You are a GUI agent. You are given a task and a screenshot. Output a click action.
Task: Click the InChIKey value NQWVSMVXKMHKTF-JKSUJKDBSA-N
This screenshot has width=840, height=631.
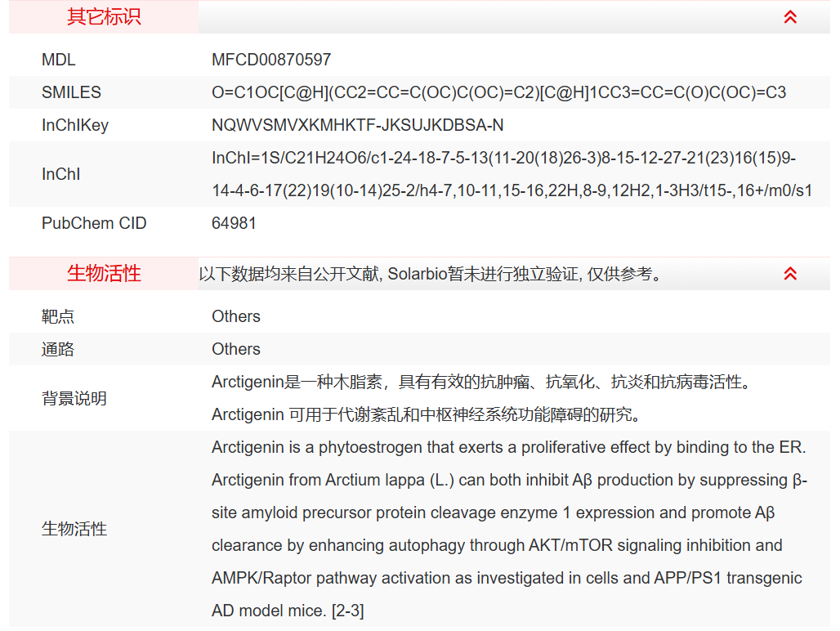coord(357,125)
